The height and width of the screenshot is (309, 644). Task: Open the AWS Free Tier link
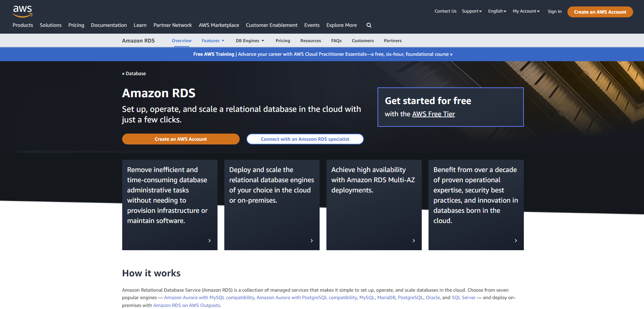[433, 114]
